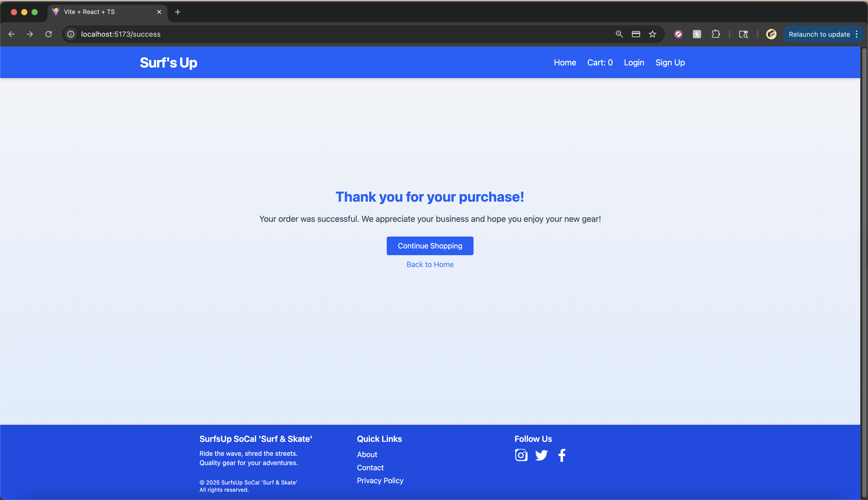Image resolution: width=868 pixels, height=500 pixels.
Task: View site information icon
Action: point(71,34)
